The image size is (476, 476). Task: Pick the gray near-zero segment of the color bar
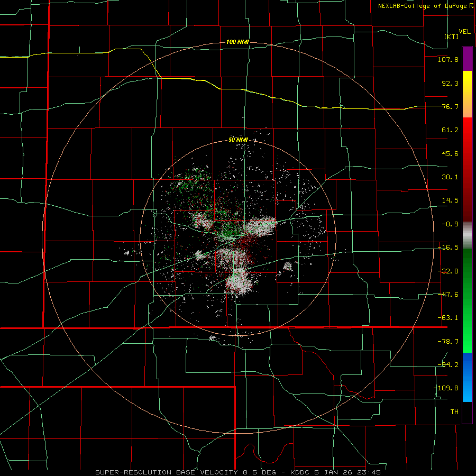click(x=467, y=235)
